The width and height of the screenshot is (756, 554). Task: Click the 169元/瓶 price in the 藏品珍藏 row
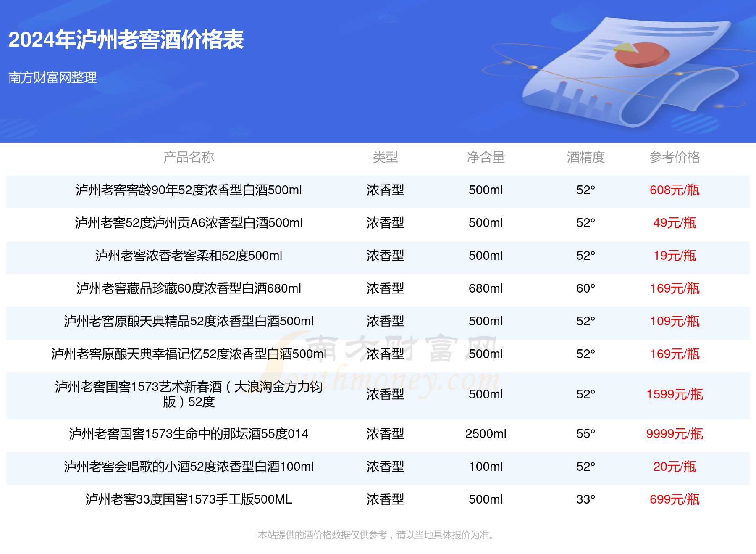pyautogui.click(x=675, y=288)
